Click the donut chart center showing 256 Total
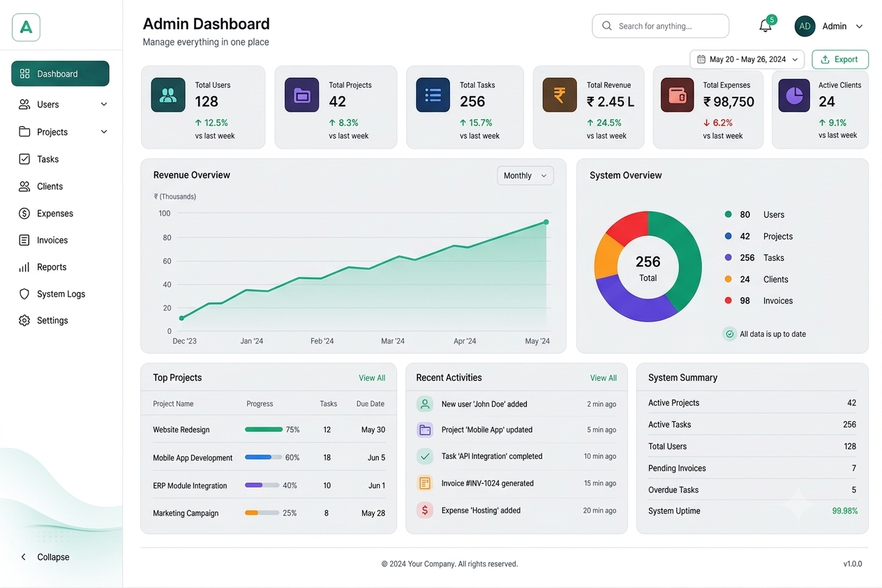This screenshot has width=882, height=588. coord(648,267)
